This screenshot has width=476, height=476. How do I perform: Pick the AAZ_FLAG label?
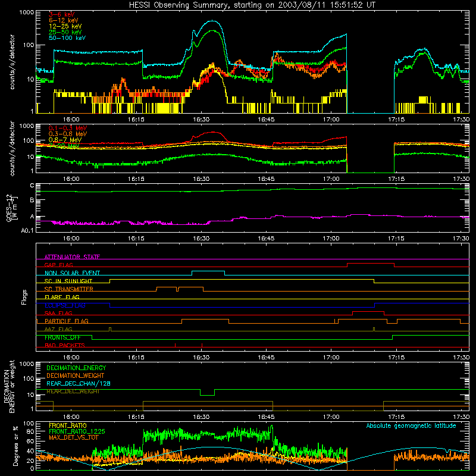(x=58, y=329)
